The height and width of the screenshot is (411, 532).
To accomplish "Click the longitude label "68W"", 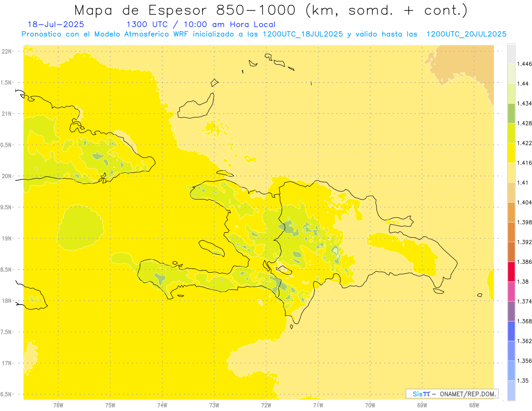I will click(x=474, y=405).
